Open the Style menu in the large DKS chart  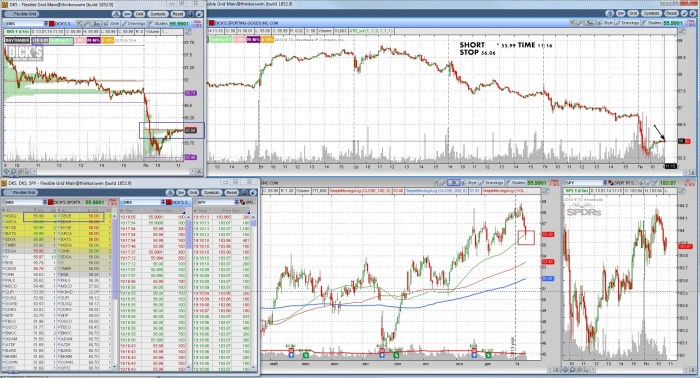point(606,23)
